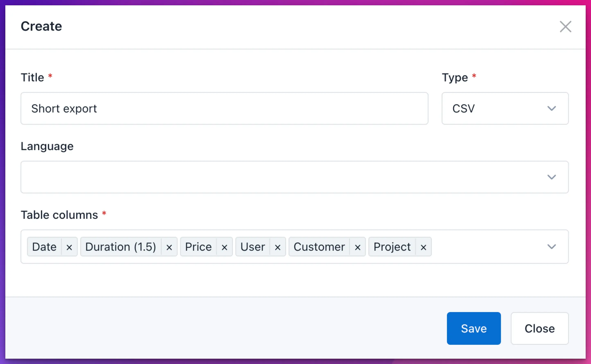Click the Duration (1.5) tag label
This screenshot has height=364, width=591.
point(121,247)
